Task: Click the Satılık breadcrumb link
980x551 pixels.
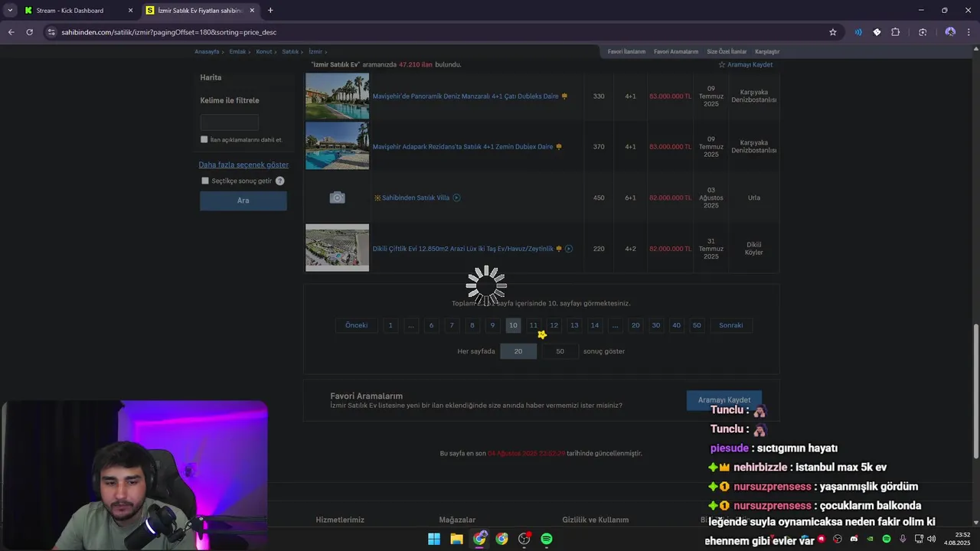Action: pos(290,51)
